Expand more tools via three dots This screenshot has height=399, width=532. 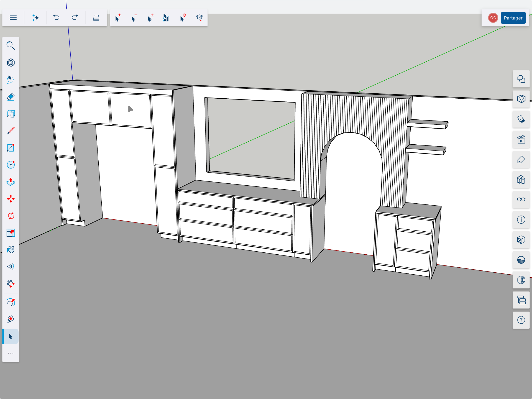pos(11,353)
